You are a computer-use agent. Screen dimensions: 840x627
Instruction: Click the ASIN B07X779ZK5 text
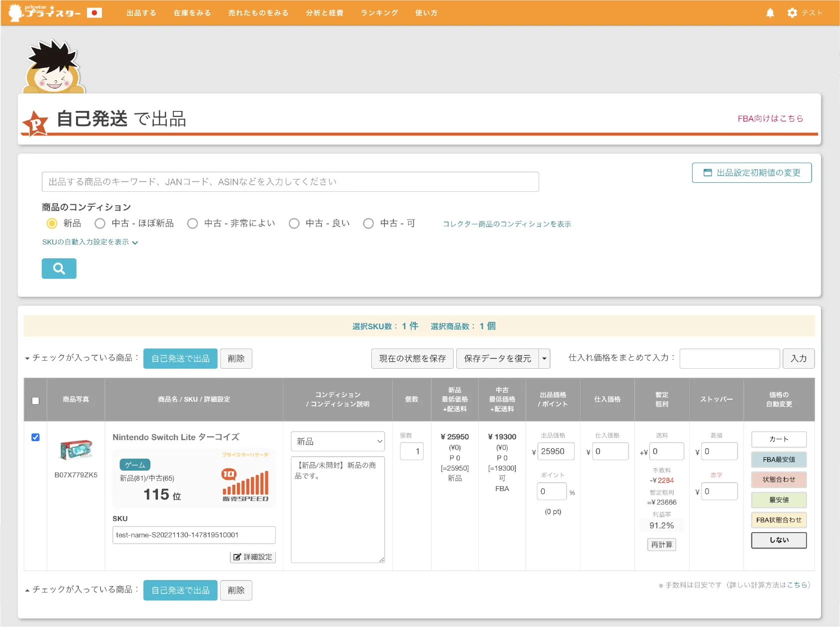pos(76,475)
